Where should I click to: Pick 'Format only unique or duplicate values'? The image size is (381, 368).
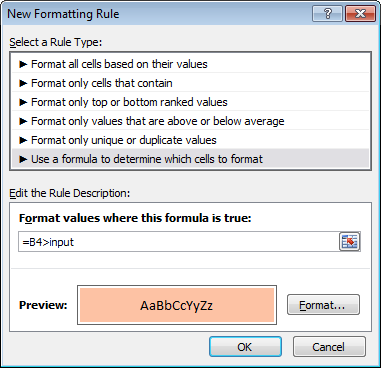click(x=191, y=140)
